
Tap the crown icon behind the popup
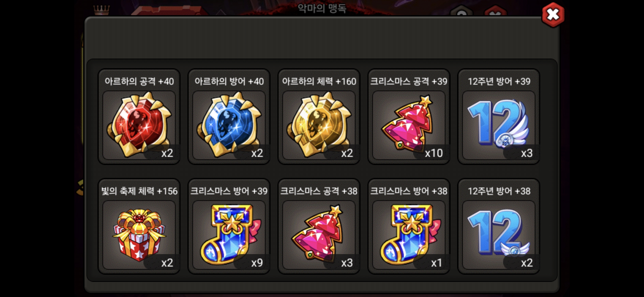[102, 10]
